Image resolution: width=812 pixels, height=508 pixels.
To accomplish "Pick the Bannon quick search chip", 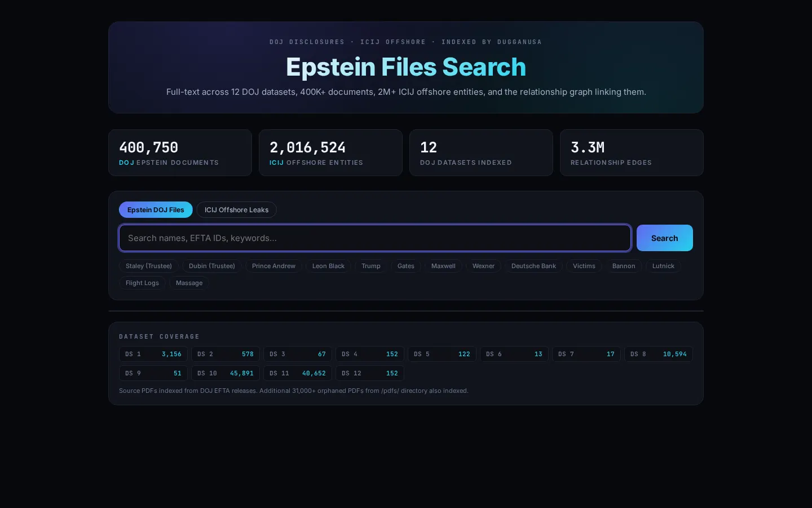I will (x=624, y=266).
